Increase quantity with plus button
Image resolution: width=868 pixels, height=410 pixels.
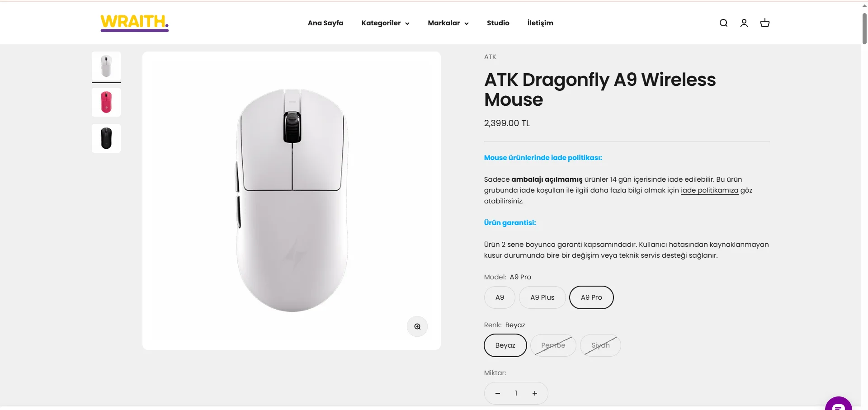point(535,393)
